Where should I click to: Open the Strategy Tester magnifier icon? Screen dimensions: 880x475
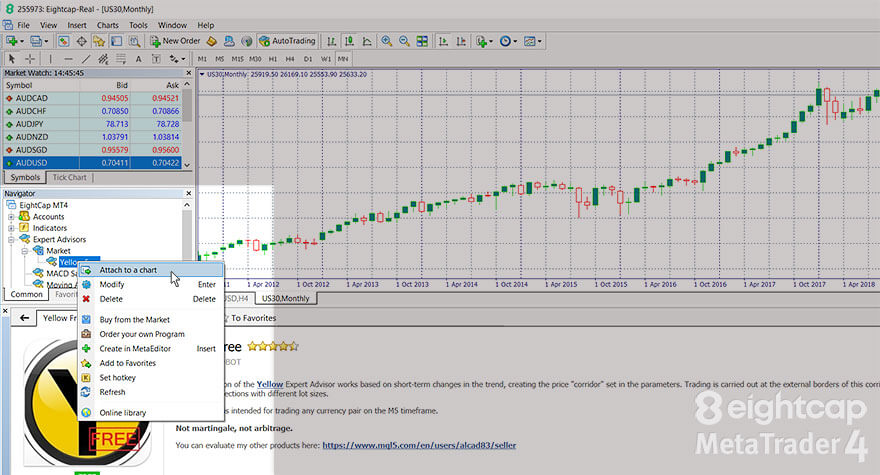click(x=135, y=41)
